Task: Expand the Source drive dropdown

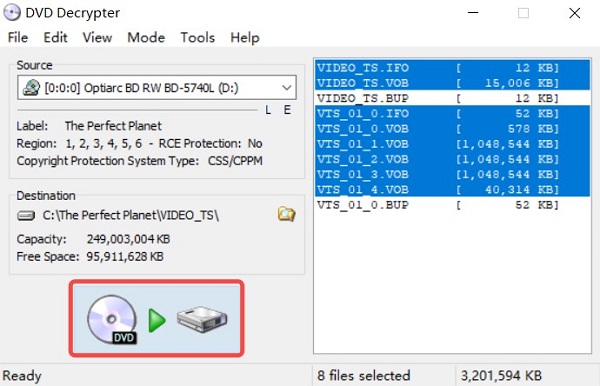Action: [287, 88]
